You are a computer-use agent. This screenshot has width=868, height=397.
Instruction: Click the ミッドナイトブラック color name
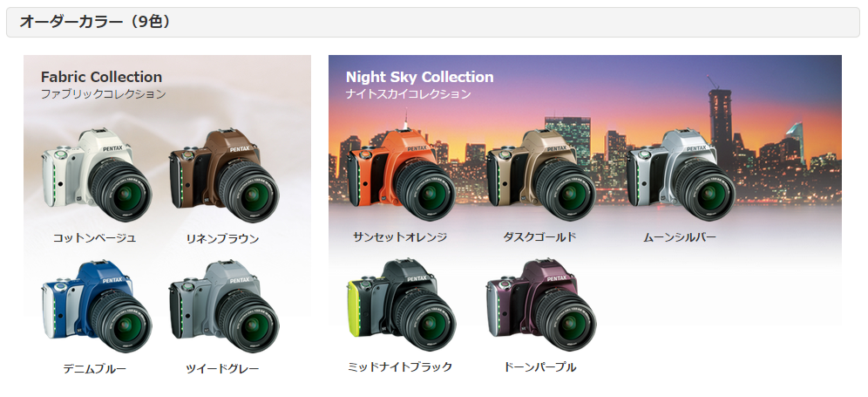pyautogui.click(x=400, y=367)
